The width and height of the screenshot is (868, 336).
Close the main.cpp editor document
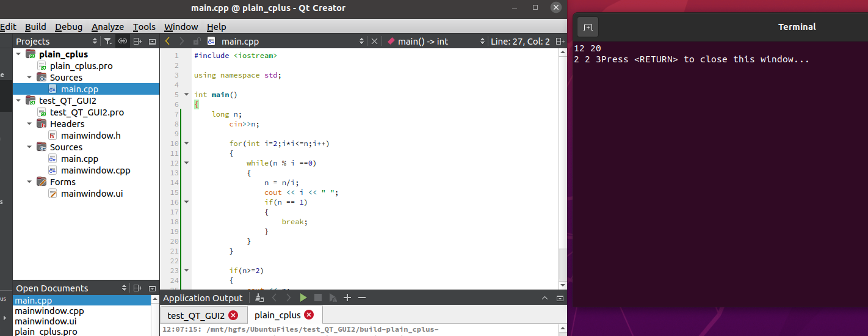pyautogui.click(x=375, y=41)
